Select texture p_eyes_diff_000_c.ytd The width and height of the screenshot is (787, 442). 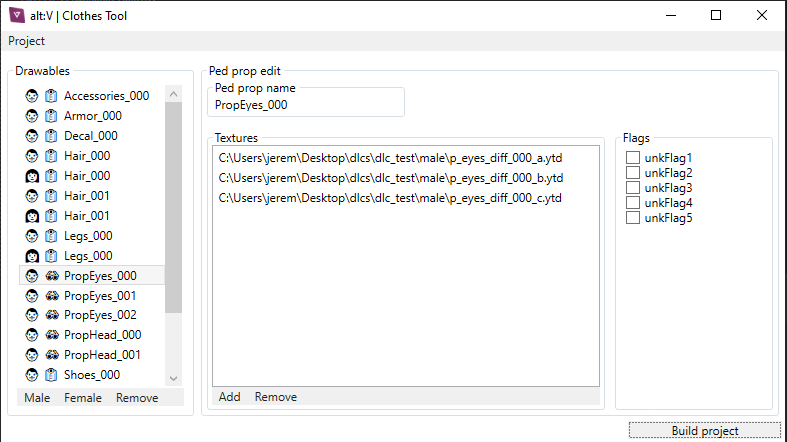tap(390, 198)
